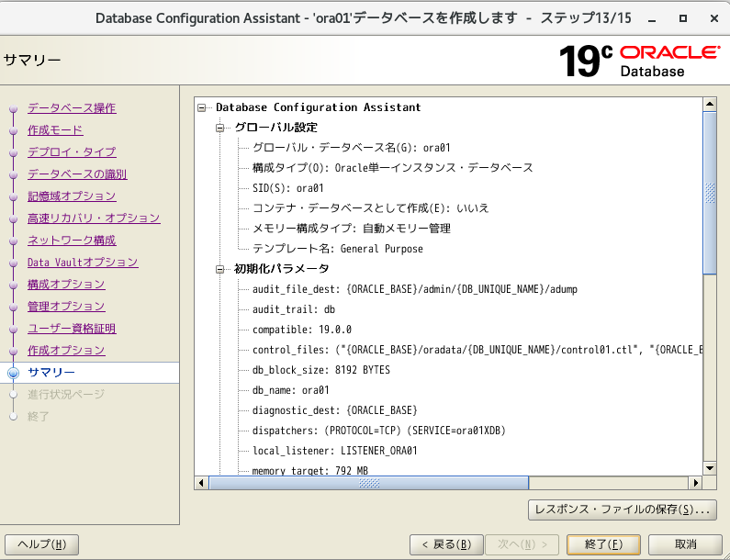Jump to 高速リカバリ・オプション step
Image resolution: width=730 pixels, height=560 pixels.
(94, 218)
